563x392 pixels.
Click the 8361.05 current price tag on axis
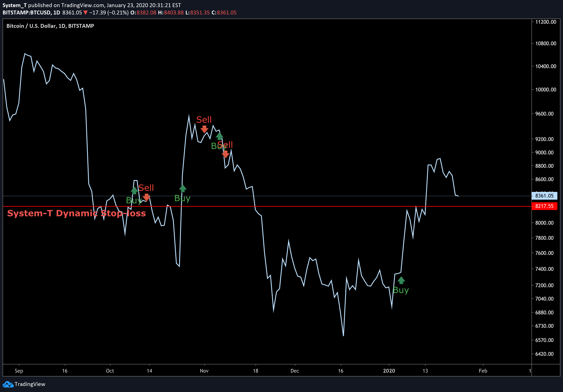(x=544, y=196)
